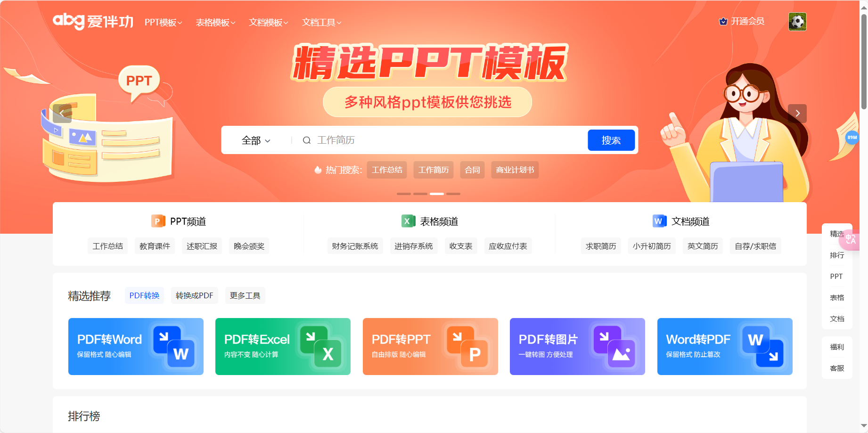Click the carousel next arrow on banner

(x=797, y=113)
